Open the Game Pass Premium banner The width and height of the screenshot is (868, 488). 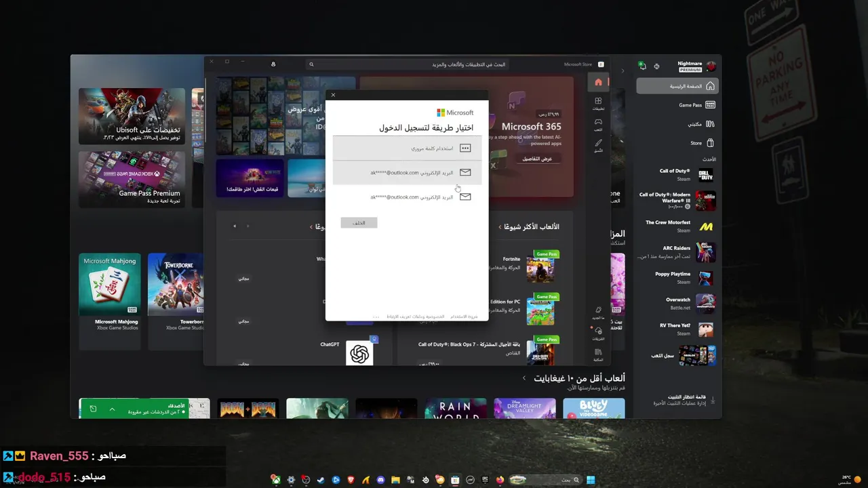[132, 179]
